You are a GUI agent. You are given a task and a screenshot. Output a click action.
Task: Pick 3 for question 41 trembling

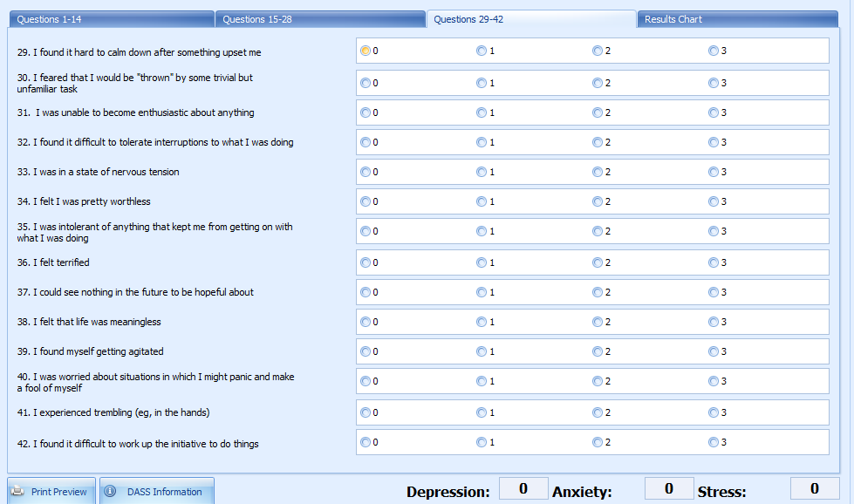(x=713, y=412)
